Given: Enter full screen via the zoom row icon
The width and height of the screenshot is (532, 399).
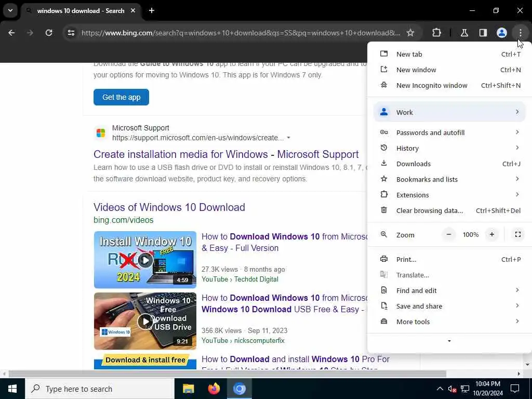Looking at the screenshot, I should coord(518,235).
